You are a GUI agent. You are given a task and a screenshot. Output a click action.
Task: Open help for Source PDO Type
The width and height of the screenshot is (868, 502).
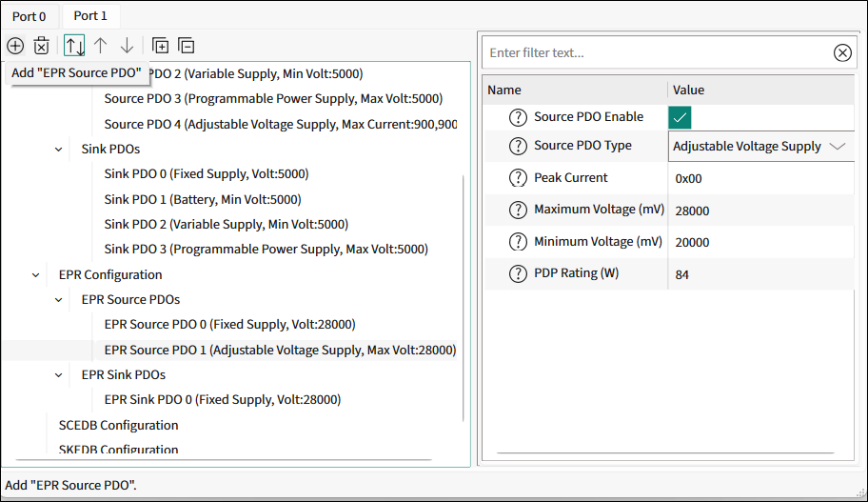pos(518,146)
